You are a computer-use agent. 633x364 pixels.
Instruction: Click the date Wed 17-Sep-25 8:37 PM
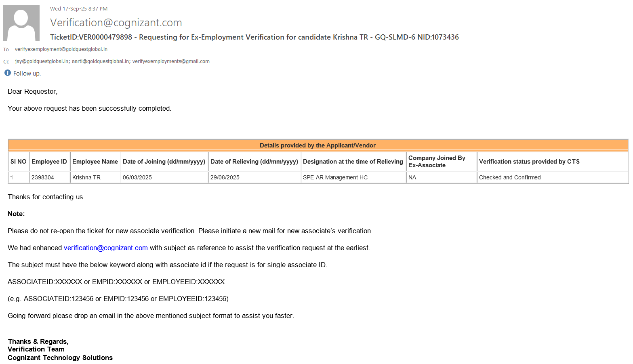[79, 8]
